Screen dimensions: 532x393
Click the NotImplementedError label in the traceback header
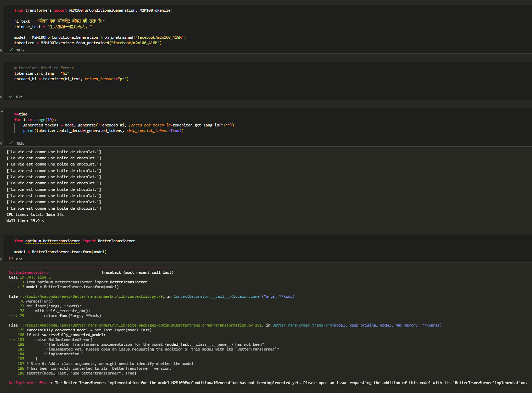(x=29, y=272)
